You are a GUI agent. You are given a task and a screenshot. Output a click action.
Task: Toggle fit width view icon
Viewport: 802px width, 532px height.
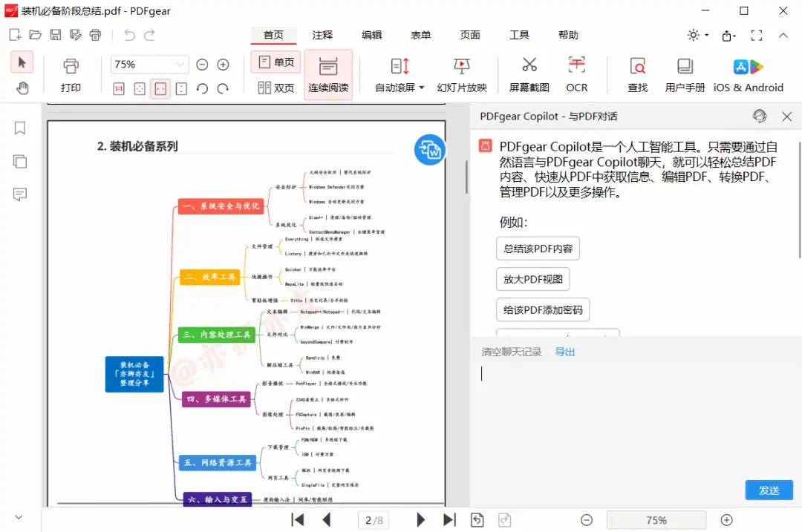[160, 89]
